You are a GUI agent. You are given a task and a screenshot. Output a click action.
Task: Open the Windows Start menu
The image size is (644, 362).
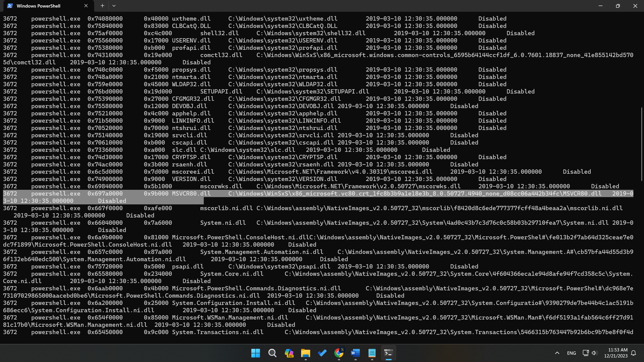tap(256, 353)
